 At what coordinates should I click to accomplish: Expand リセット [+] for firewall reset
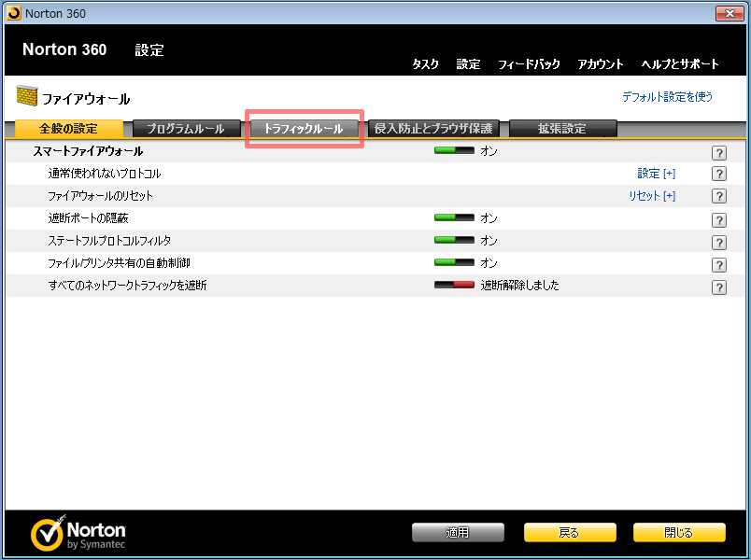(x=652, y=196)
